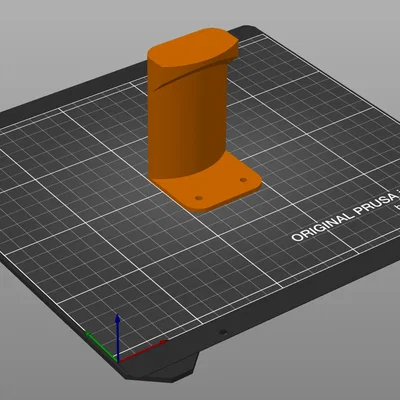Screen dimensions: 400x400
Task: Click the overhanging lip at model's top right
Action: 232,50
